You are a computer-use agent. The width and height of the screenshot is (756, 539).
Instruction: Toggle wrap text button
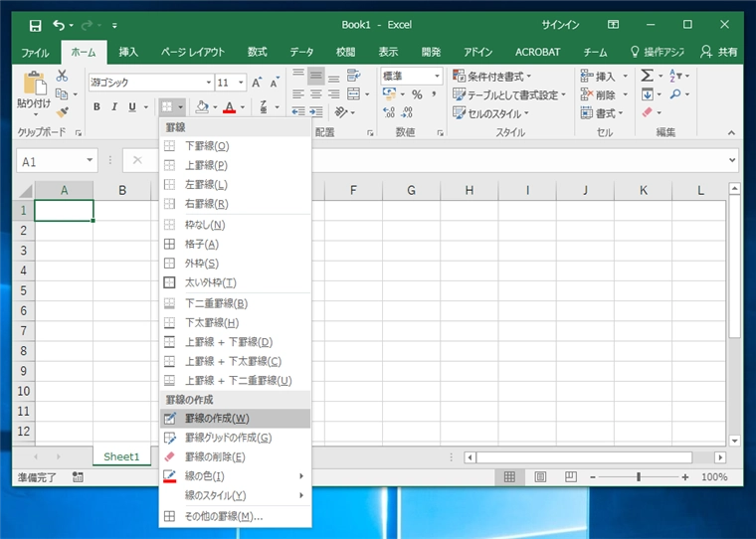point(354,76)
